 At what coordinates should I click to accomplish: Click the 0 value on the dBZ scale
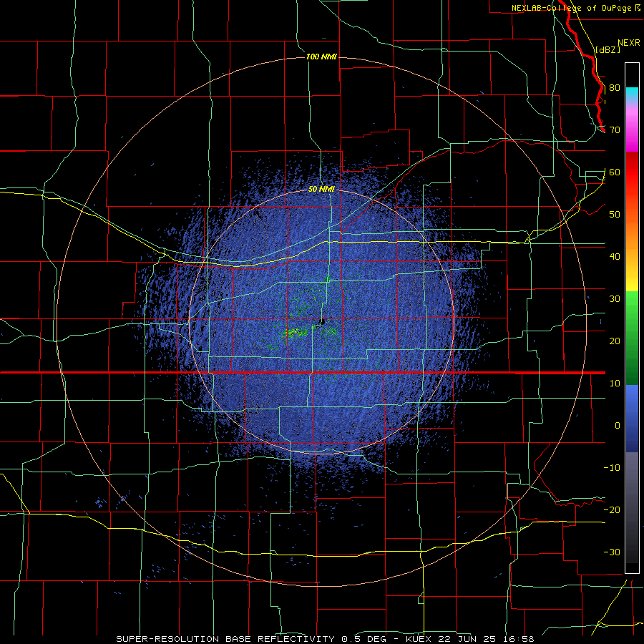(618, 426)
